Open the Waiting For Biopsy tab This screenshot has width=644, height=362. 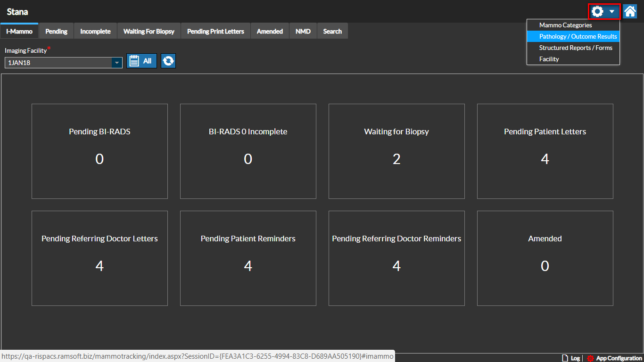pyautogui.click(x=149, y=31)
